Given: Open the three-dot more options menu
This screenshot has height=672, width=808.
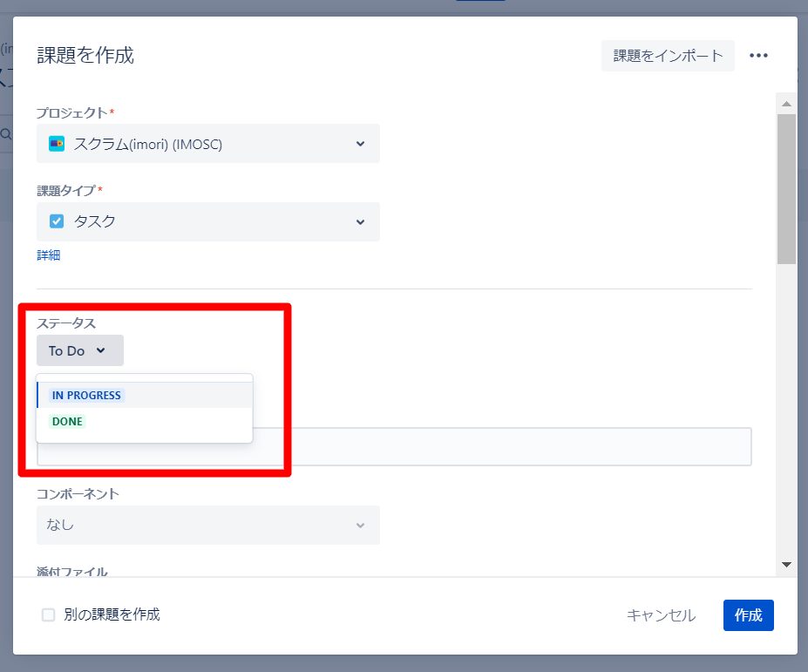Looking at the screenshot, I should pyautogui.click(x=758, y=56).
